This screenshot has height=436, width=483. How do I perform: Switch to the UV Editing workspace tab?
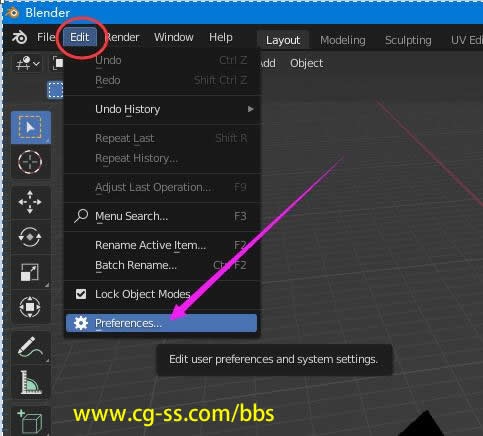pyautogui.click(x=466, y=40)
